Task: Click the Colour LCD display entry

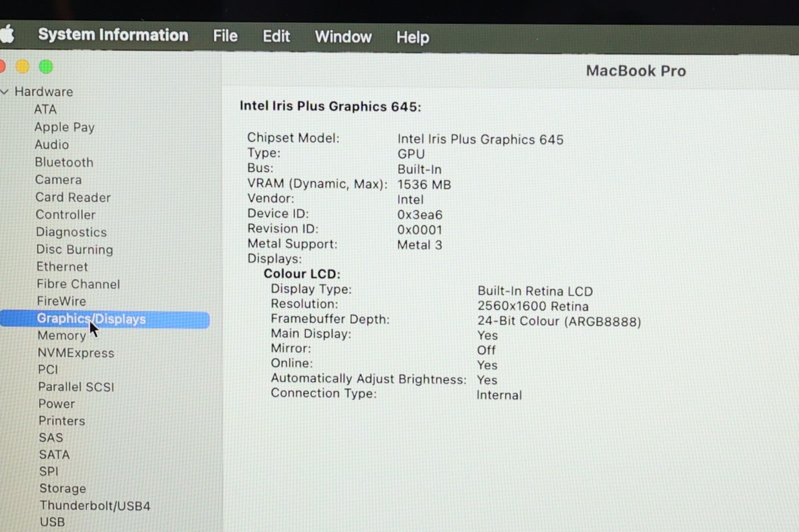Action: click(302, 274)
